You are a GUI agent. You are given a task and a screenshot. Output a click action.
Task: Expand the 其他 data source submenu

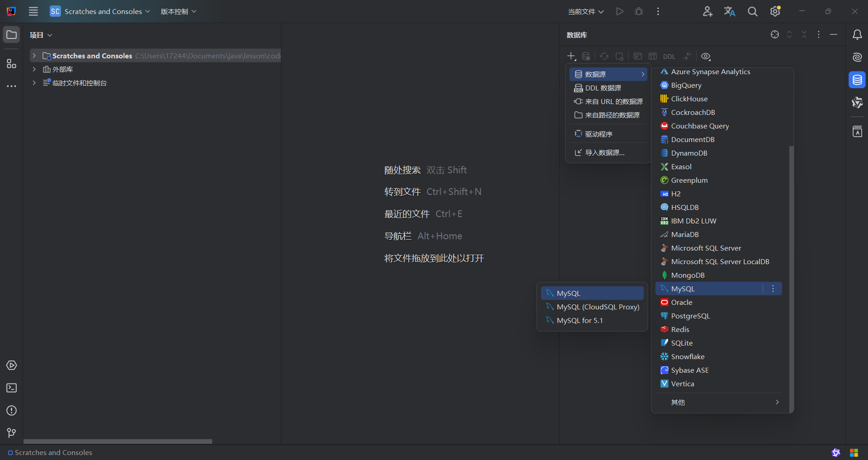point(719,402)
